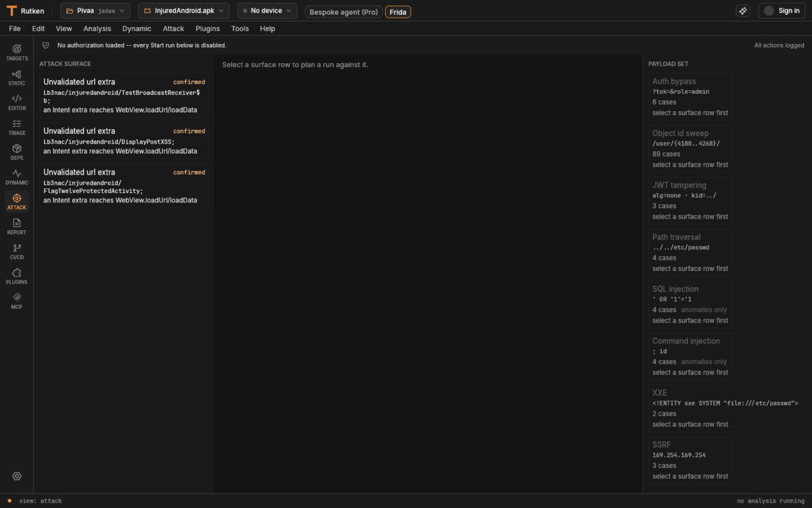Select the Object id sweep payload card
812x508 pixels.
pyautogui.click(x=690, y=148)
